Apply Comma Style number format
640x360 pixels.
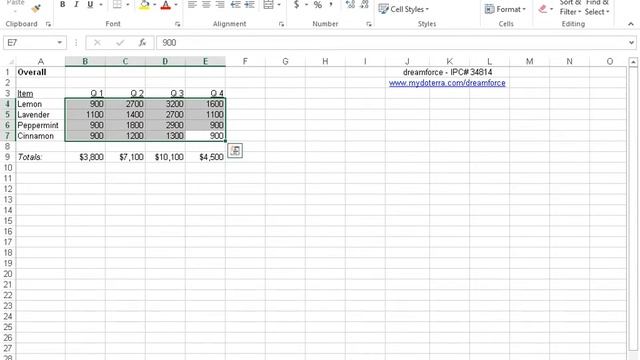coord(331,4)
